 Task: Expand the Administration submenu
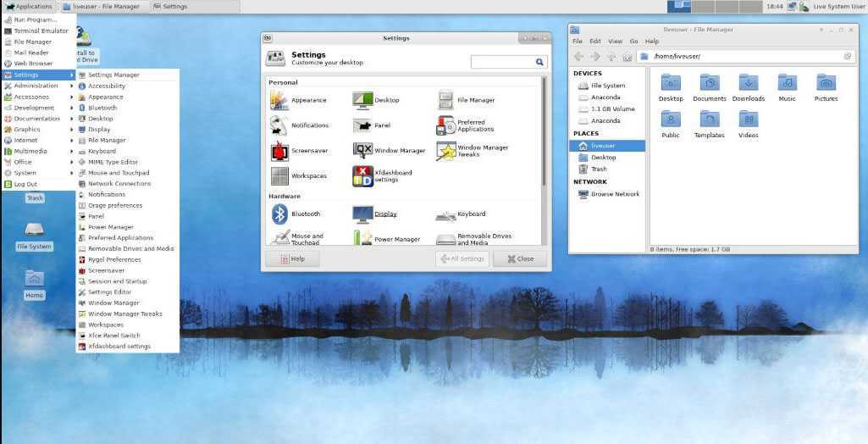[x=36, y=86]
